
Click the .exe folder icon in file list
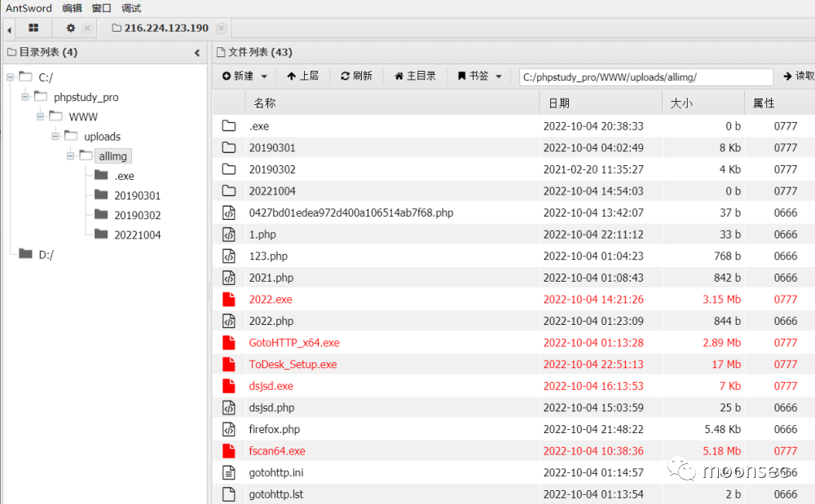click(229, 125)
